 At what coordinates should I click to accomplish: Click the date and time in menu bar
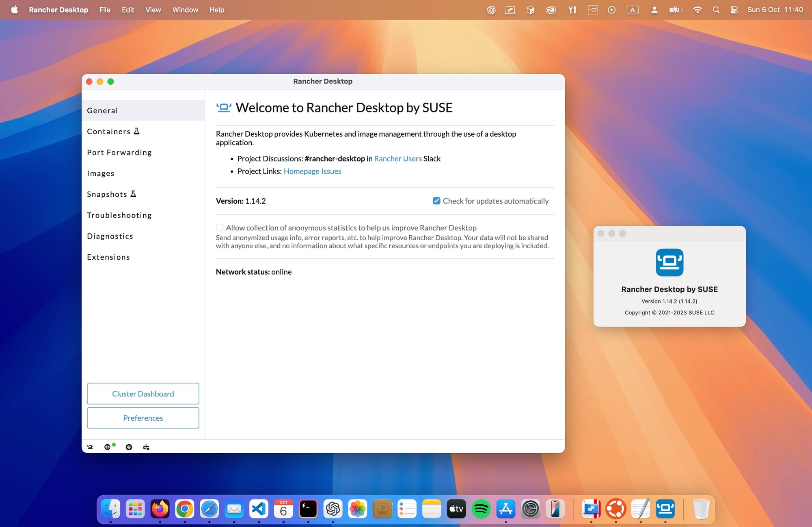pos(775,10)
